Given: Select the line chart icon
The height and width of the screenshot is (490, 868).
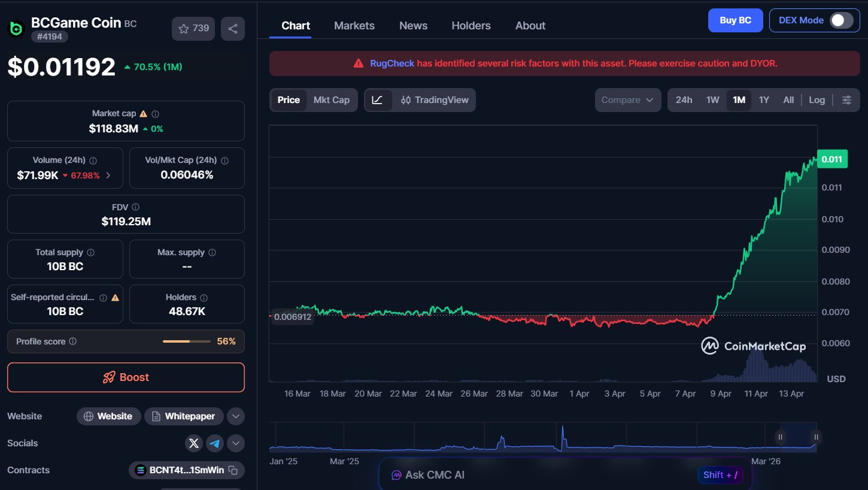Looking at the screenshot, I should (378, 100).
